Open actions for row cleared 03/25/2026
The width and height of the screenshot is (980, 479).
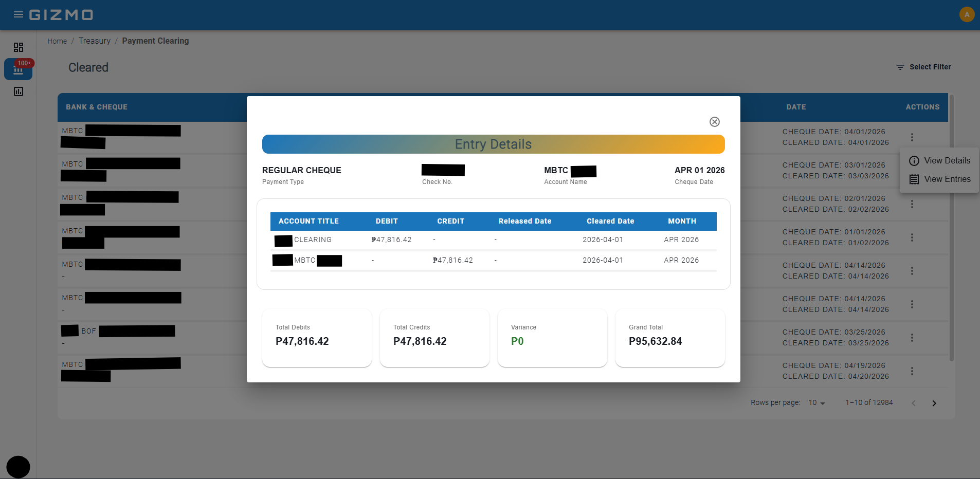[x=912, y=338]
